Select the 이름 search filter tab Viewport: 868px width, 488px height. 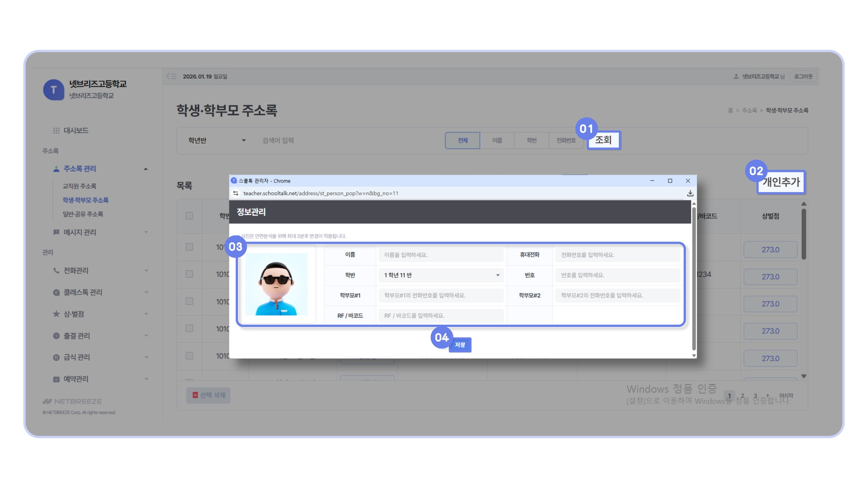pos(497,141)
